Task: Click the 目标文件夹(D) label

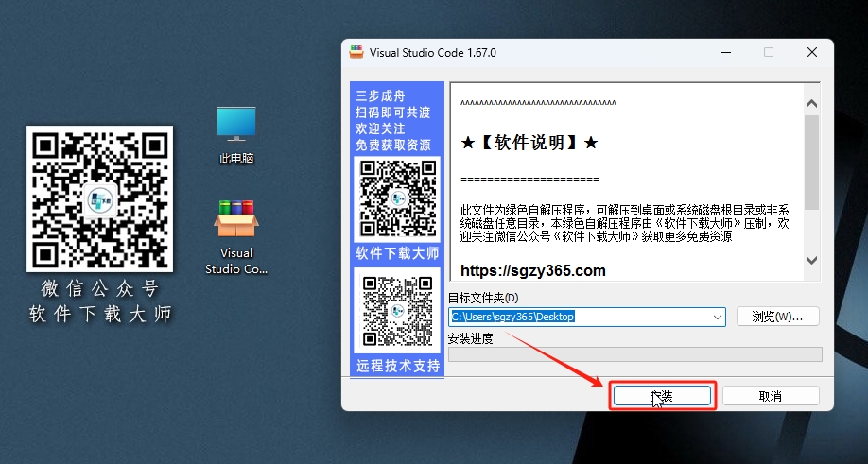Action: coord(483,298)
